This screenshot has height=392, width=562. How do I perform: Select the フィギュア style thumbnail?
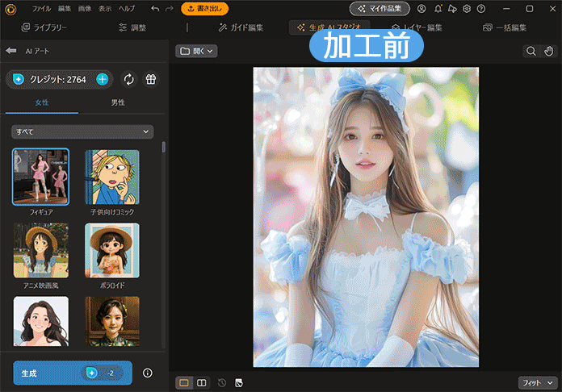(41, 177)
